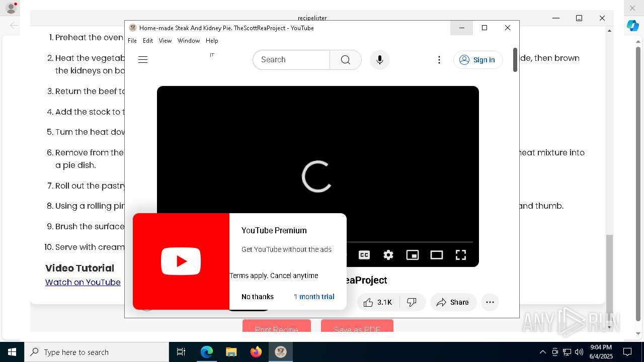Viewport: 644px width, 362px height.
Task: Like the video with 3.1K likes
Action: point(378,302)
